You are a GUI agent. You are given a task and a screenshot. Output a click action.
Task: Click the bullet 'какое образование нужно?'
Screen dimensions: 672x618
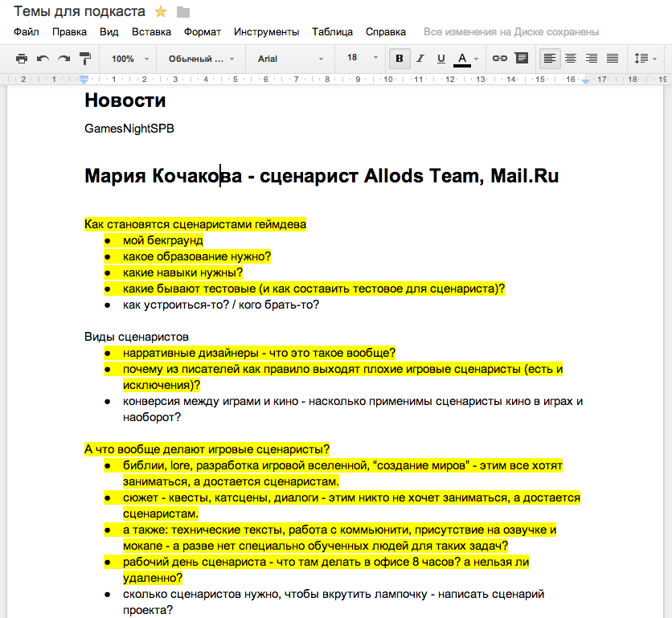pos(197,256)
